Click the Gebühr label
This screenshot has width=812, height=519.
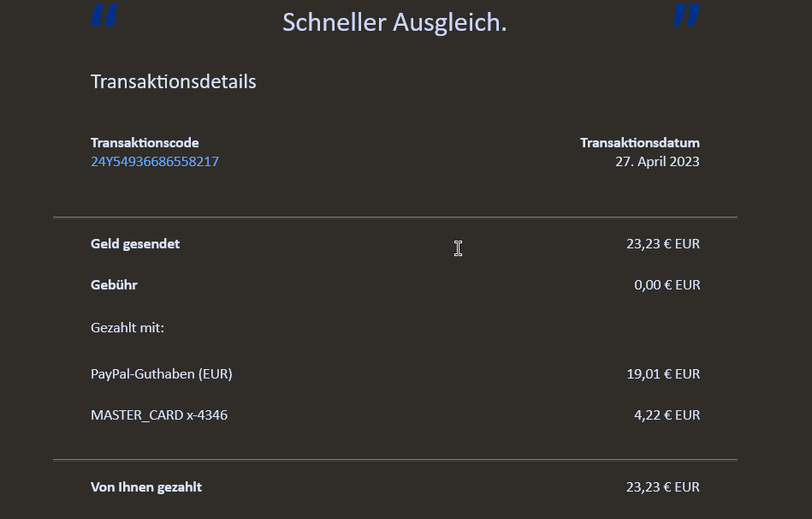pyautogui.click(x=114, y=285)
